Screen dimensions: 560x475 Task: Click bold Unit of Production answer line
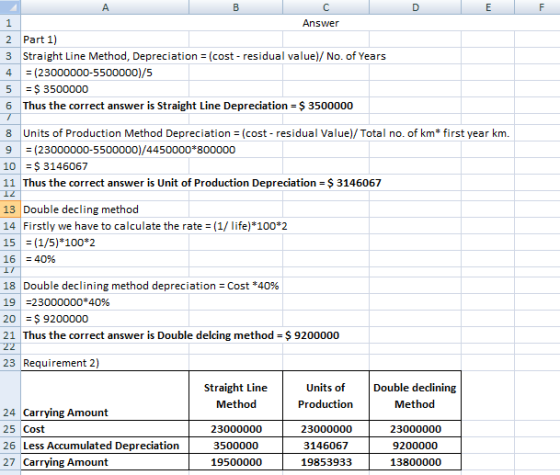(x=202, y=183)
